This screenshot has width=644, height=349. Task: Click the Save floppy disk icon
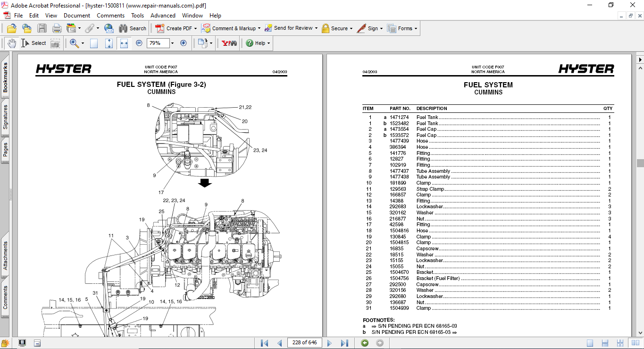[42, 28]
